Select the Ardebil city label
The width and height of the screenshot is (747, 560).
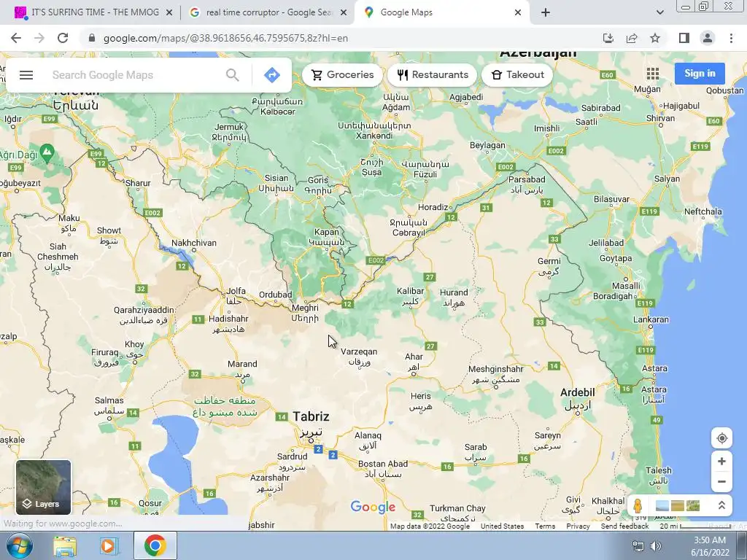tap(578, 393)
